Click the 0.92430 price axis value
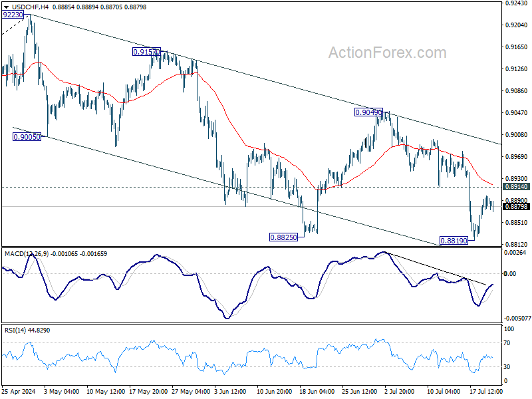 517,3
